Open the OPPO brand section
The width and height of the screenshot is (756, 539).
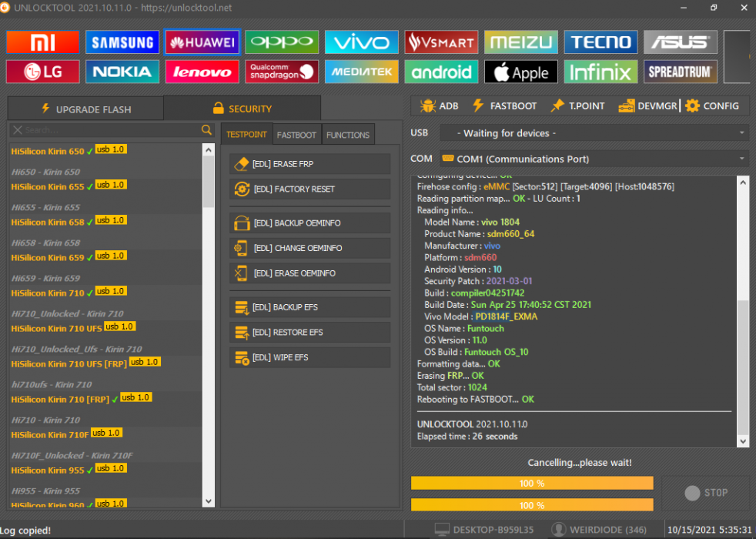[x=282, y=42]
